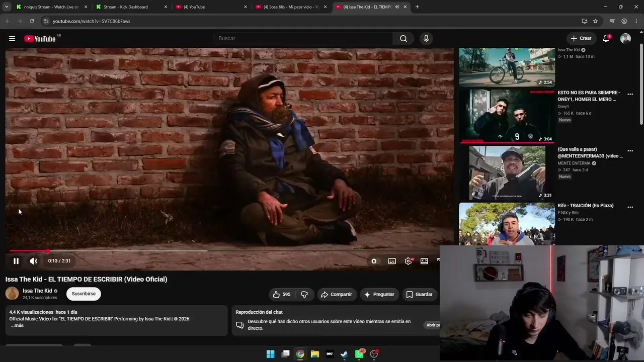Screen dimensions: 644x362
Task: Open the Issa The Kid channel name link
Action: [x=37, y=291]
